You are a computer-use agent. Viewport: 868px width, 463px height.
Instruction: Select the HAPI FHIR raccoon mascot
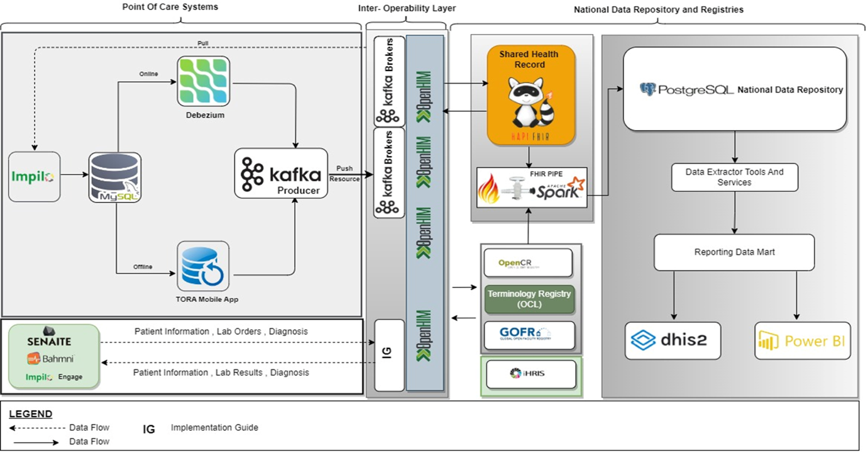click(531, 101)
